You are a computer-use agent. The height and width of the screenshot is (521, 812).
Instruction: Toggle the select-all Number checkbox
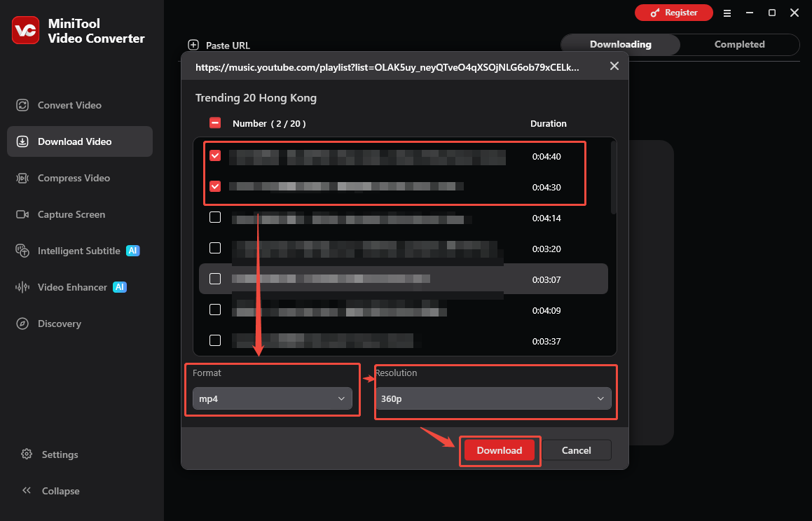[x=215, y=123]
